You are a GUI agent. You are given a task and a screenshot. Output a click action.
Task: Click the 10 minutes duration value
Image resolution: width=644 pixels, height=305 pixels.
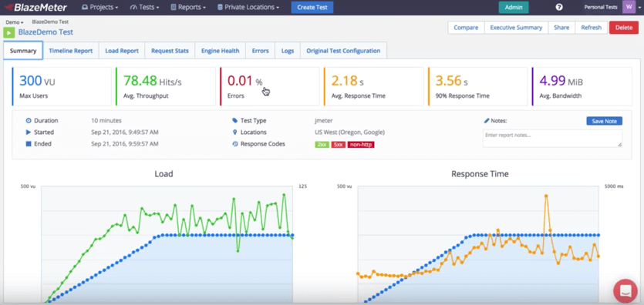(x=106, y=121)
